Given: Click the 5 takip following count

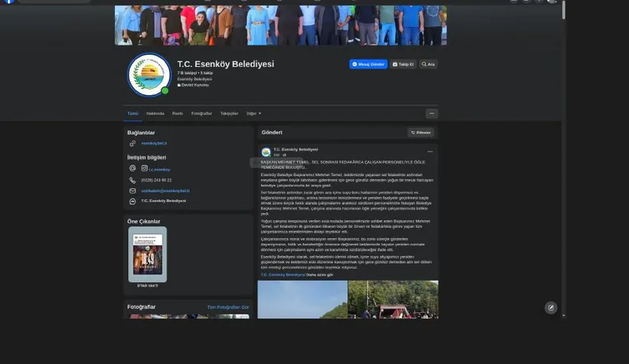Looking at the screenshot, I should tap(207, 73).
